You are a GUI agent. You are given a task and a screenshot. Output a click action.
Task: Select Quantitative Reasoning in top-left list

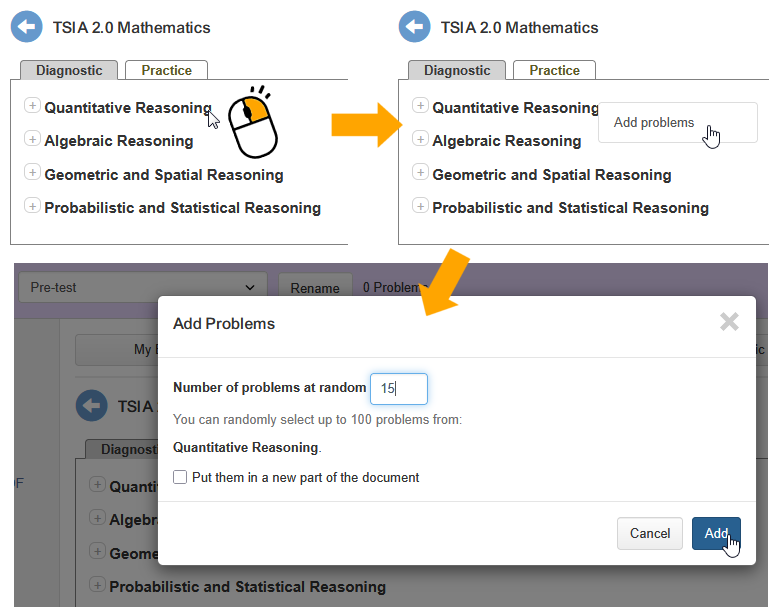[x=128, y=108]
